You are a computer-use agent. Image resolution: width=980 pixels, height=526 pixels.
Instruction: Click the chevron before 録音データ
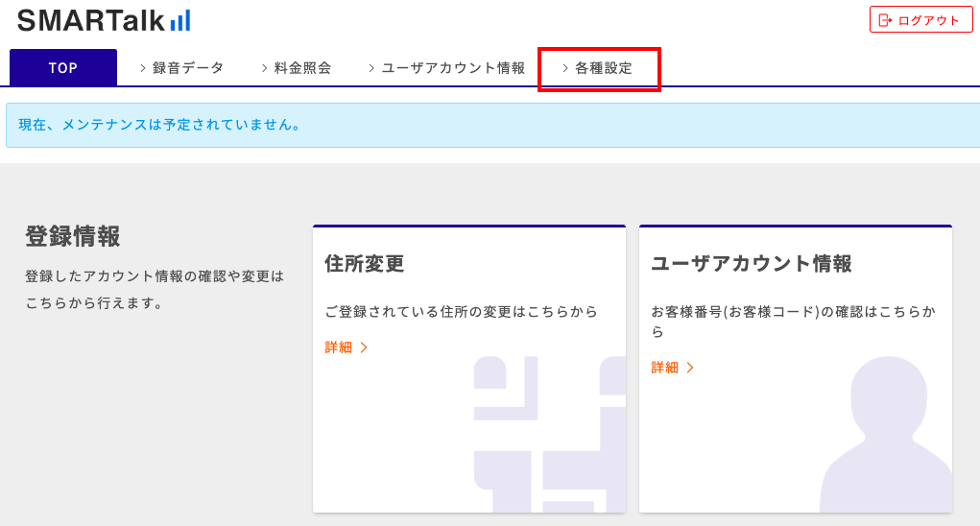point(142,68)
